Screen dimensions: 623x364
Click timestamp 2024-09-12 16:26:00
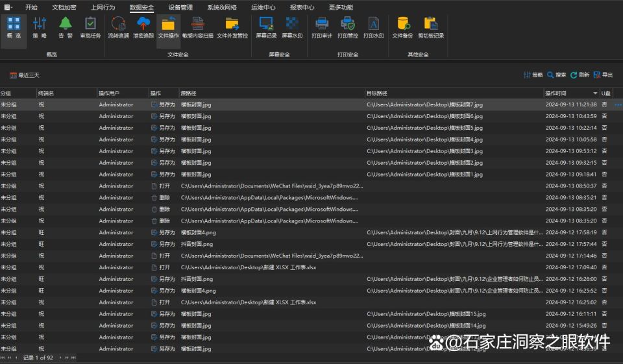(571, 279)
